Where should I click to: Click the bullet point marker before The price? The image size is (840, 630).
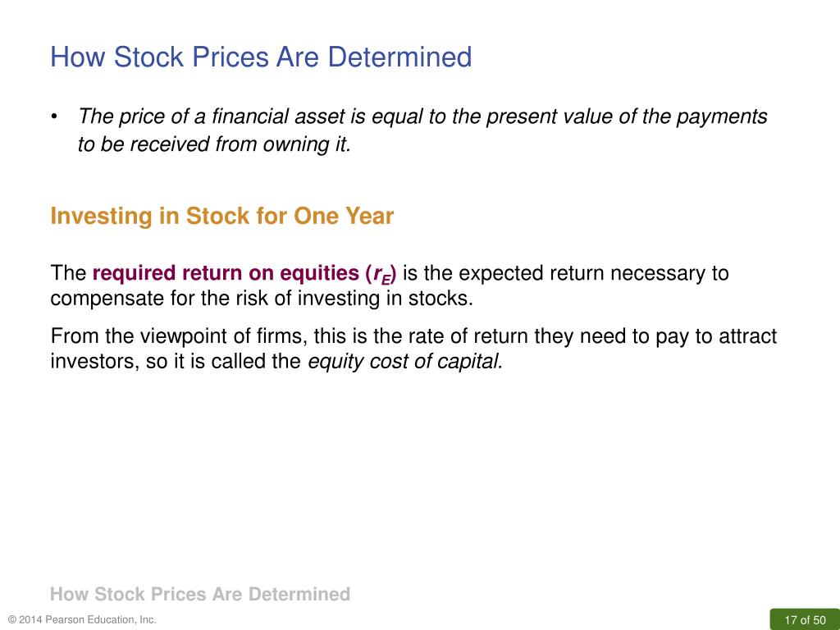point(54,116)
